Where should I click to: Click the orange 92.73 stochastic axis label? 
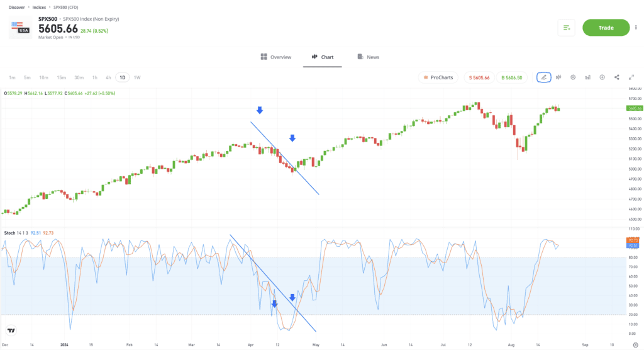pos(633,240)
